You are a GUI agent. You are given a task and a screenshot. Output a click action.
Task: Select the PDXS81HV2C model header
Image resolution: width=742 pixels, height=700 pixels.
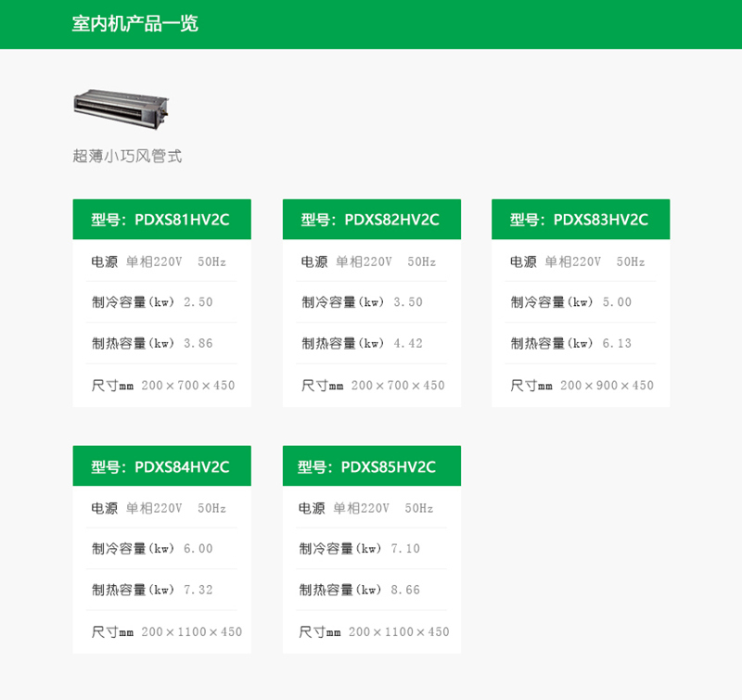coord(161,220)
